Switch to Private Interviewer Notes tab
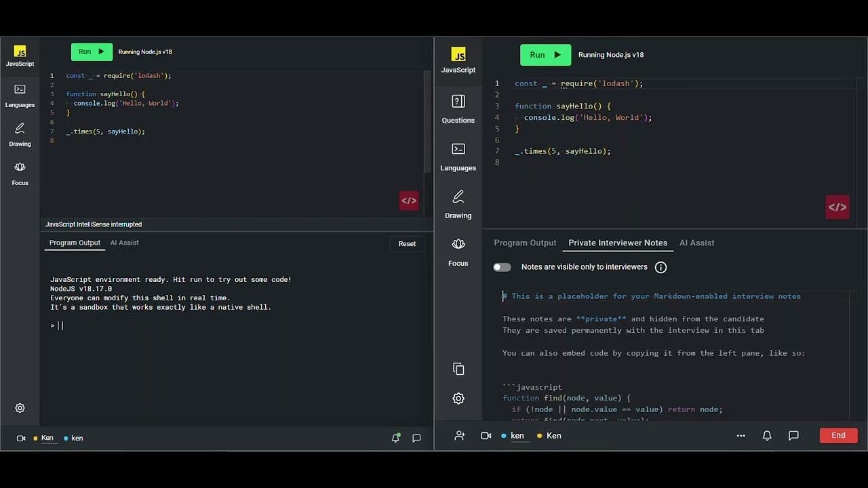 [x=617, y=243]
